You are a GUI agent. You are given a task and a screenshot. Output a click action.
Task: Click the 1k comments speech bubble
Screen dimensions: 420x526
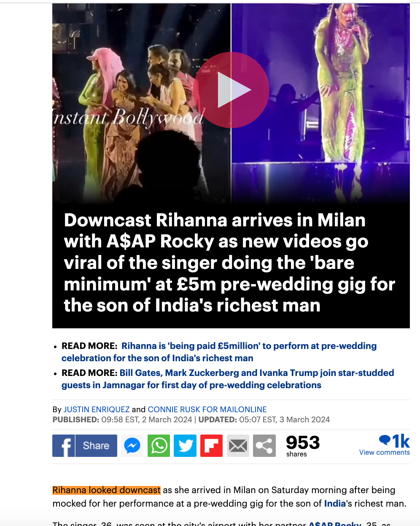coord(394,441)
